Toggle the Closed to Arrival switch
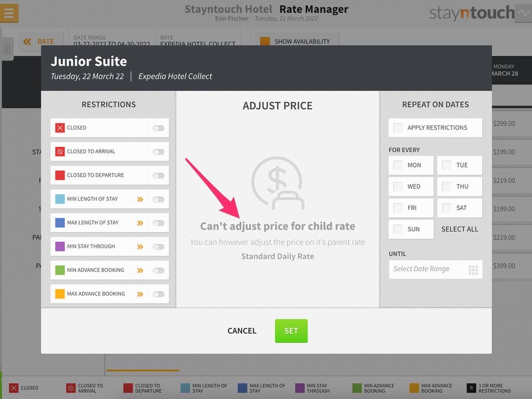Image resolution: width=532 pixels, height=399 pixels. [158, 152]
